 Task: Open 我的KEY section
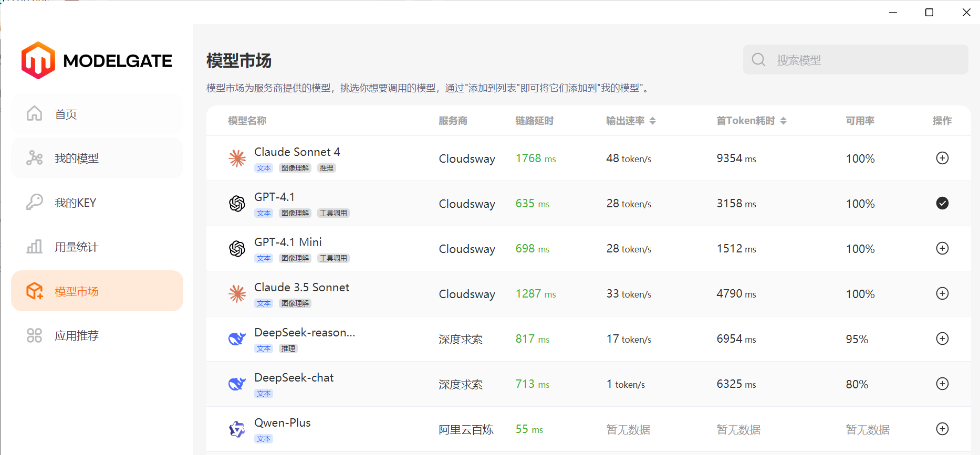[97, 203]
